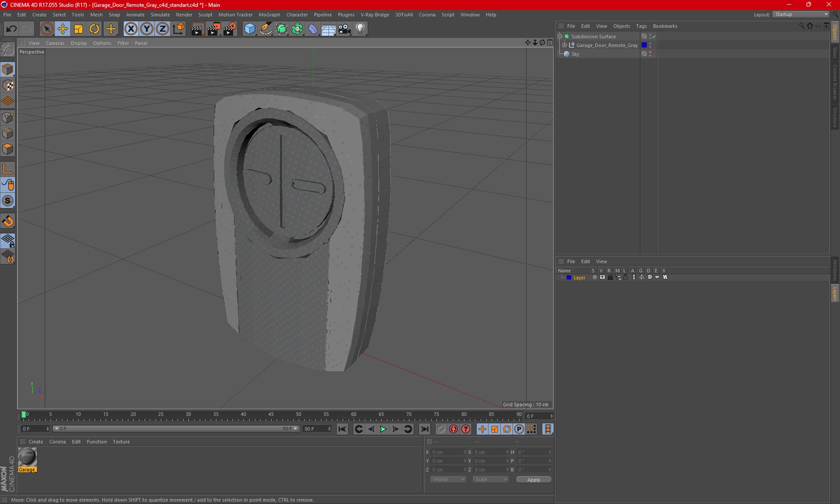
Task: Toggle viewport visibility for Layer
Action: click(602, 277)
